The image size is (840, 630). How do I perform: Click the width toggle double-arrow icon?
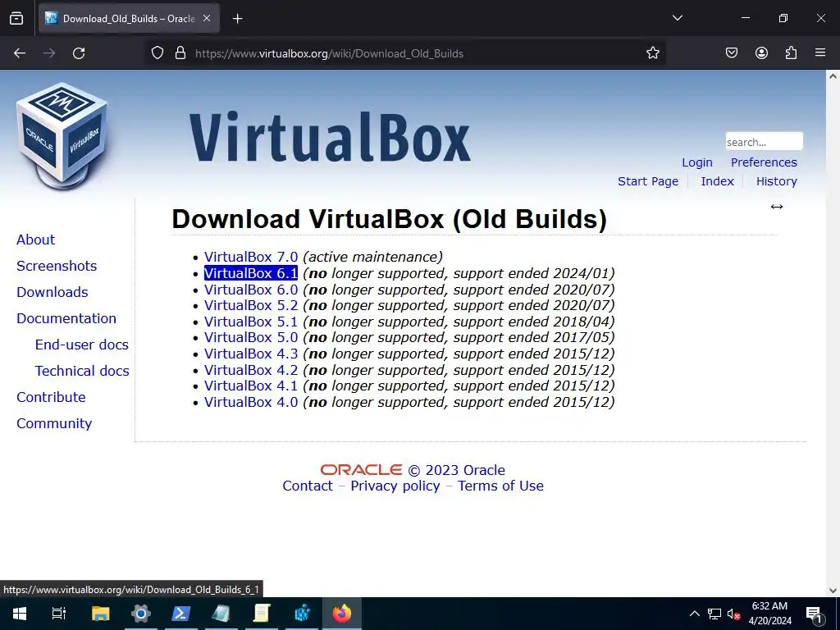point(776,207)
